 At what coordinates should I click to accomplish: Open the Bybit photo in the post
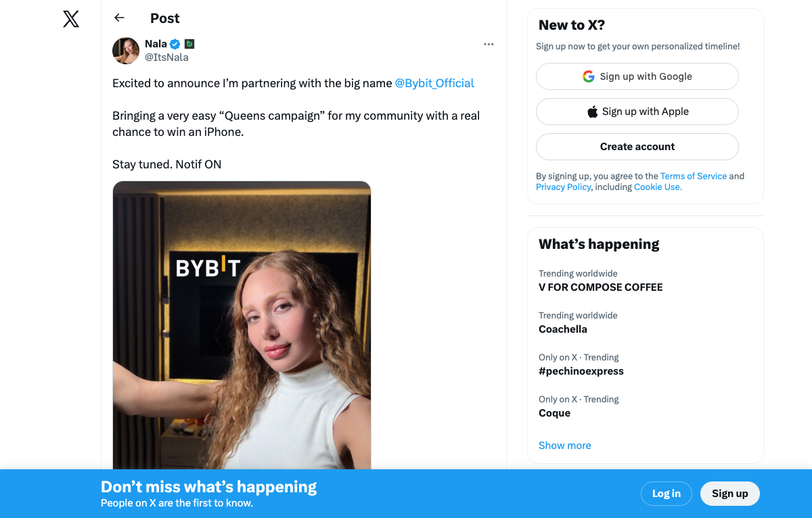[242, 325]
